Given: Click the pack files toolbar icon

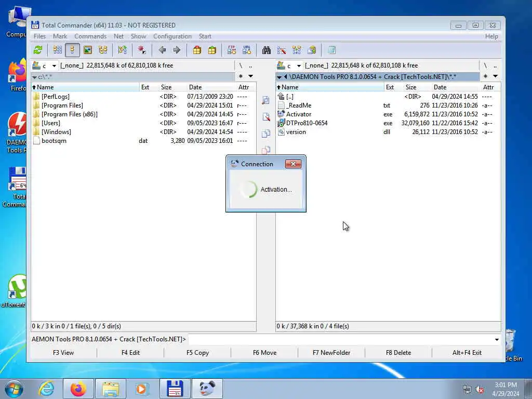Looking at the screenshot, I should click(197, 50).
